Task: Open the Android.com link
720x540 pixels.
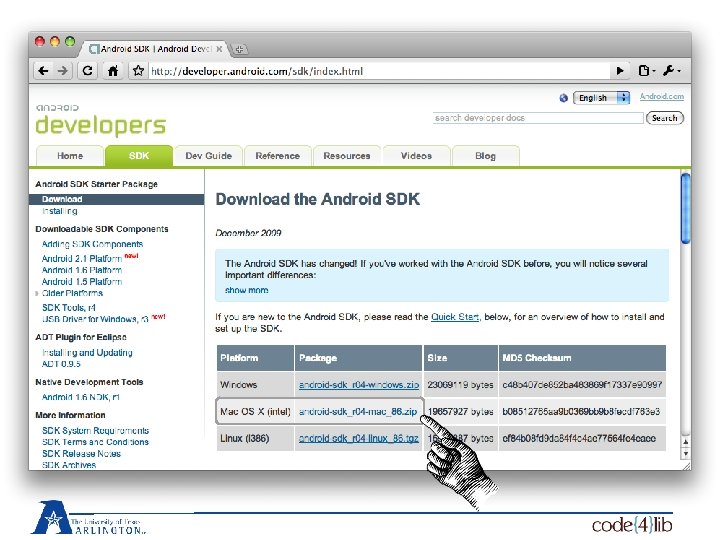Action: pyautogui.click(x=662, y=96)
